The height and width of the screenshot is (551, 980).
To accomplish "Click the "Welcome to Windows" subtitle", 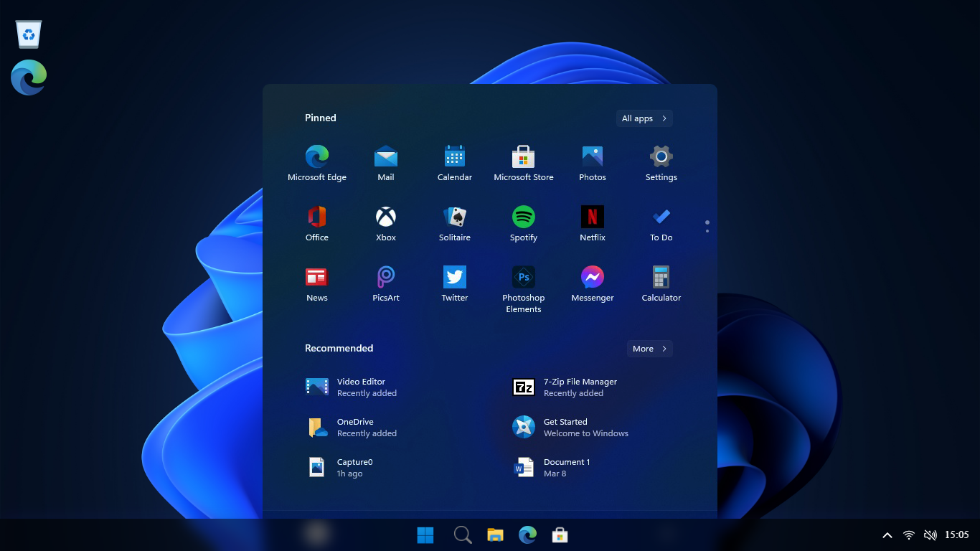I will pyautogui.click(x=586, y=433).
